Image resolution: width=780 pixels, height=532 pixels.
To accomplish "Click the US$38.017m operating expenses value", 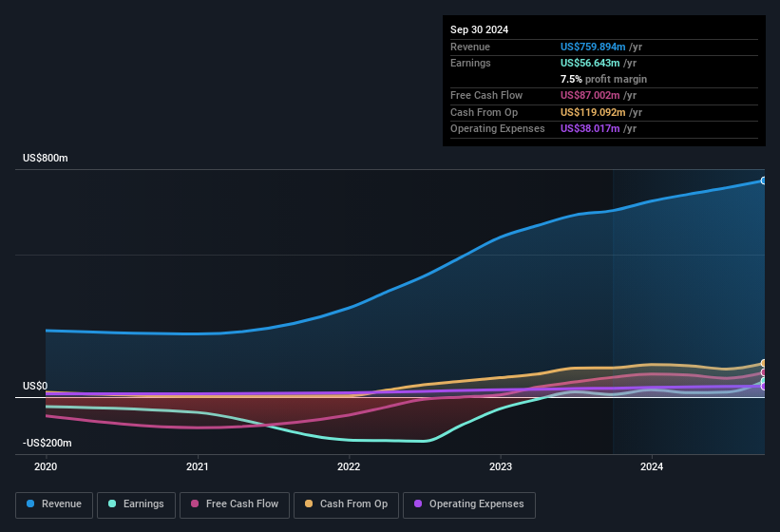I will pyautogui.click(x=590, y=129).
